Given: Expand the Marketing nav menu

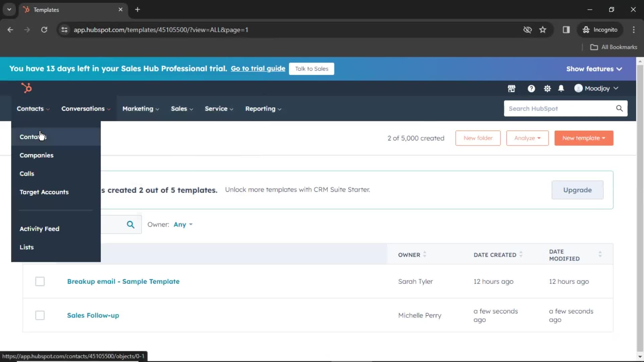Looking at the screenshot, I should [141, 109].
